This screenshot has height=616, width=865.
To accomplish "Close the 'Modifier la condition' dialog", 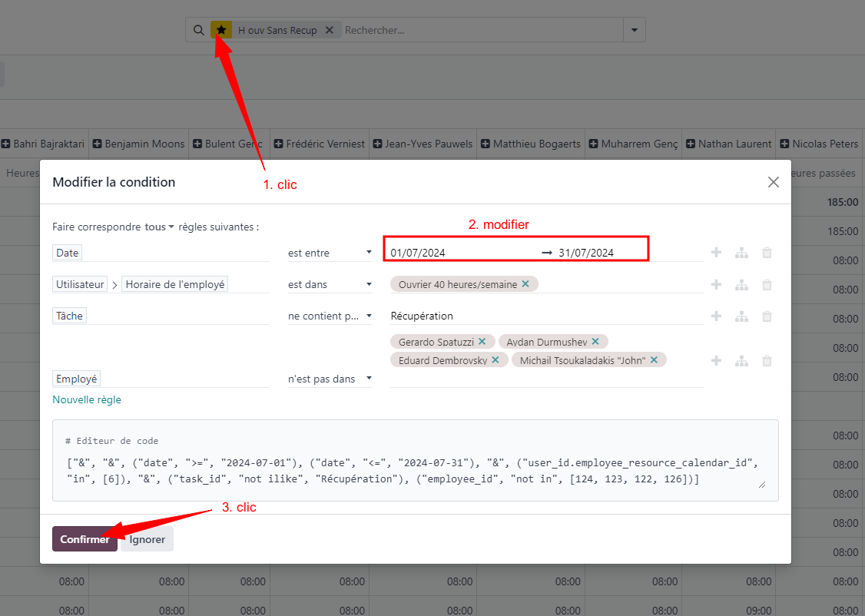I will click(x=774, y=182).
